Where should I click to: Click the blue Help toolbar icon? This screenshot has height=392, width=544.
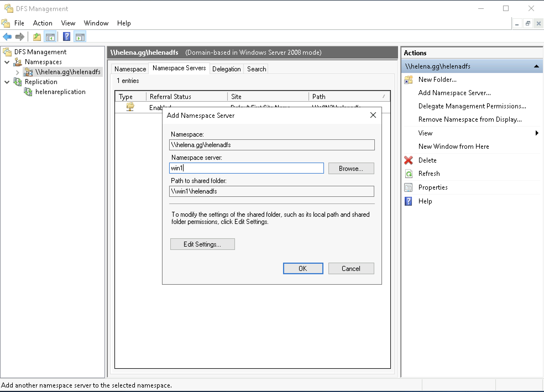click(x=67, y=37)
